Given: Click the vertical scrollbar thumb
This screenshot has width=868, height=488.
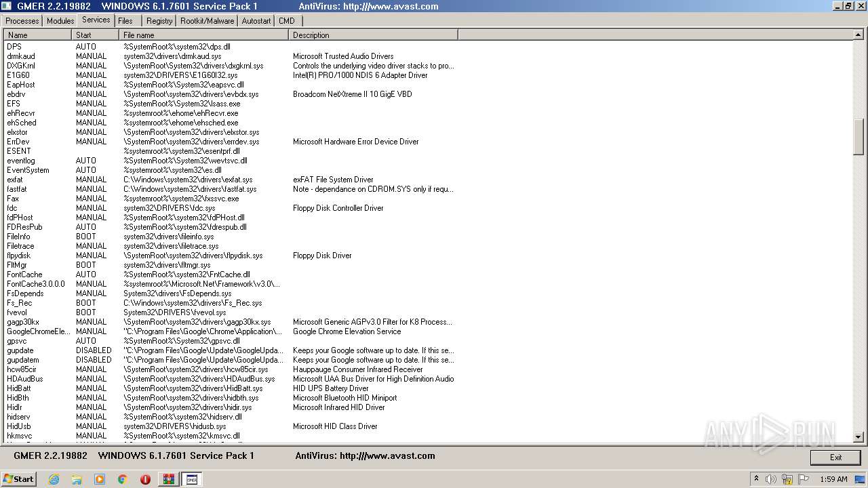Looking at the screenshot, I should pos(858,136).
